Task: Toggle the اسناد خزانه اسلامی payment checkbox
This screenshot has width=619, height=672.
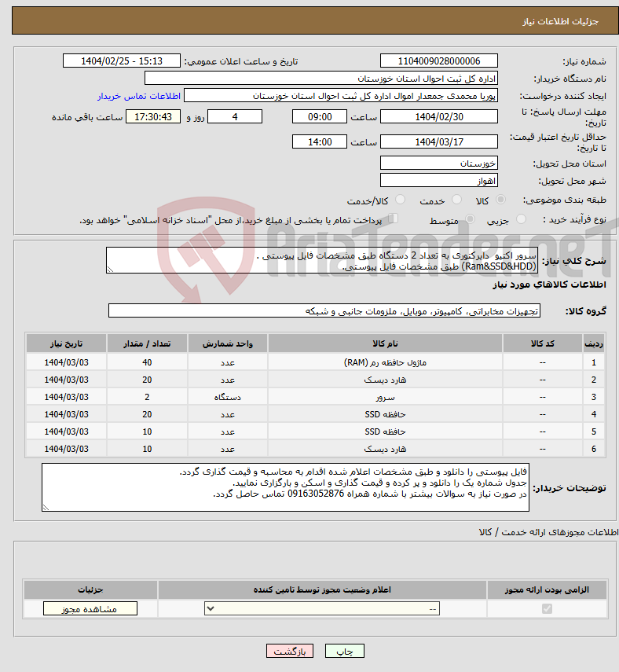Action: (393, 218)
